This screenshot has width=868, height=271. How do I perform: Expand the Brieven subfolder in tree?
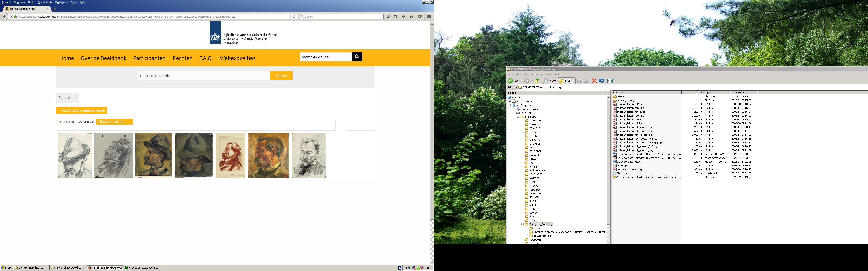[527, 228]
